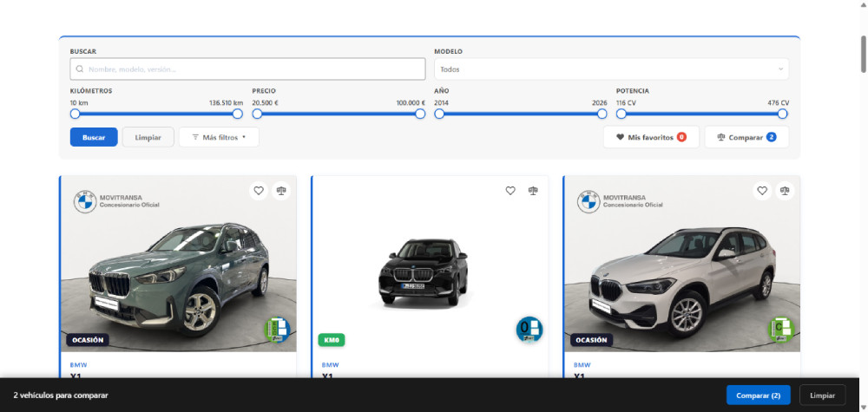This screenshot has width=868, height=412.
Task: Add green BMW X1 to comparison scale icon
Action: 281,191
